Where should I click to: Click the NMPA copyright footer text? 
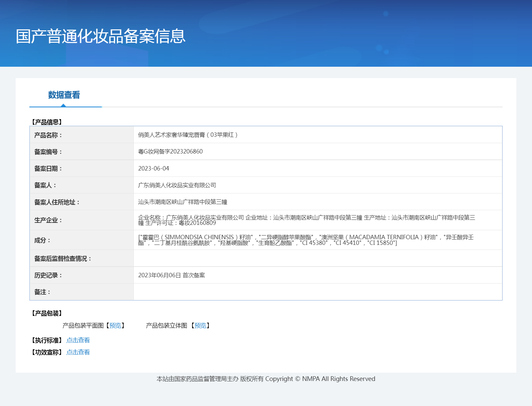(266, 379)
